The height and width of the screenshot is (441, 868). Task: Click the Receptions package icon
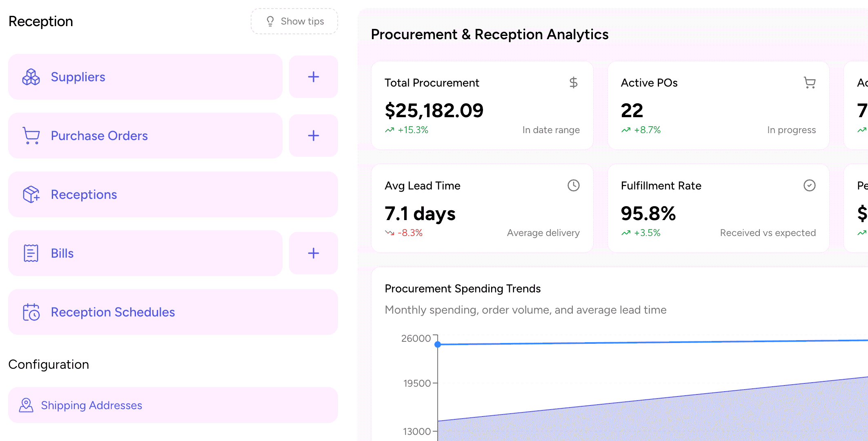[x=31, y=194]
